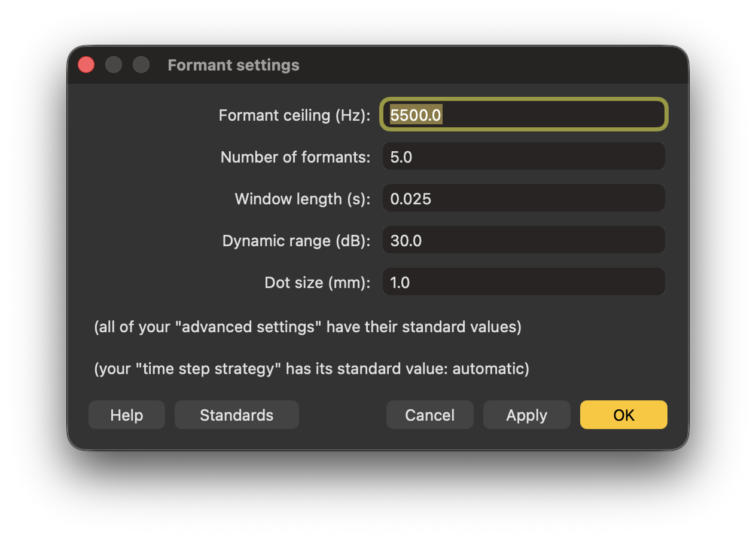Click the Formant ceiling (Hz) input field
The image size is (756, 539).
(523, 114)
